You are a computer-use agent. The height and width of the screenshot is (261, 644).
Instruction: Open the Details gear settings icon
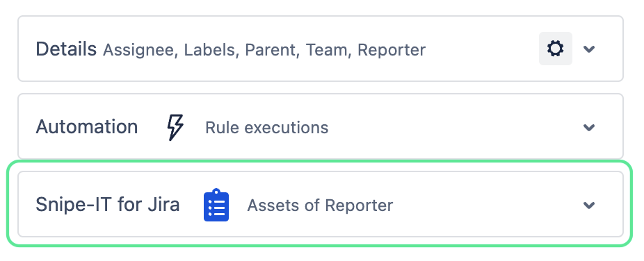pyautogui.click(x=555, y=49)
